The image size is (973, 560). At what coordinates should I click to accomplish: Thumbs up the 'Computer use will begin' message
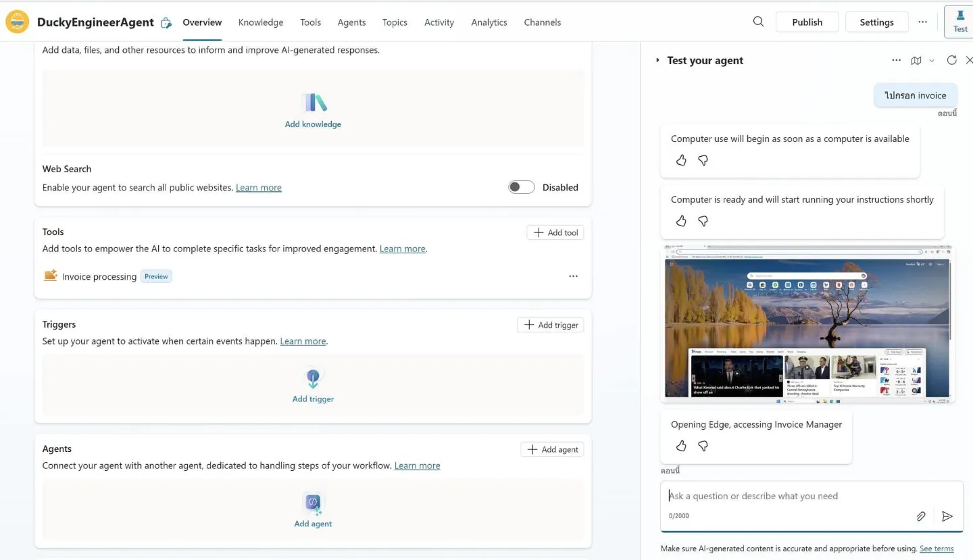[681, 160]
